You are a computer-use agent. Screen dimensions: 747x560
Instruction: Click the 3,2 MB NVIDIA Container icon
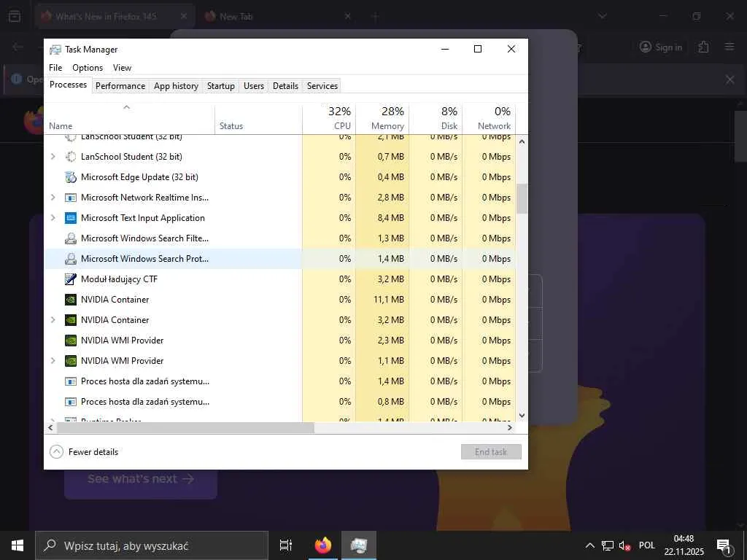(x=71, y=320)
